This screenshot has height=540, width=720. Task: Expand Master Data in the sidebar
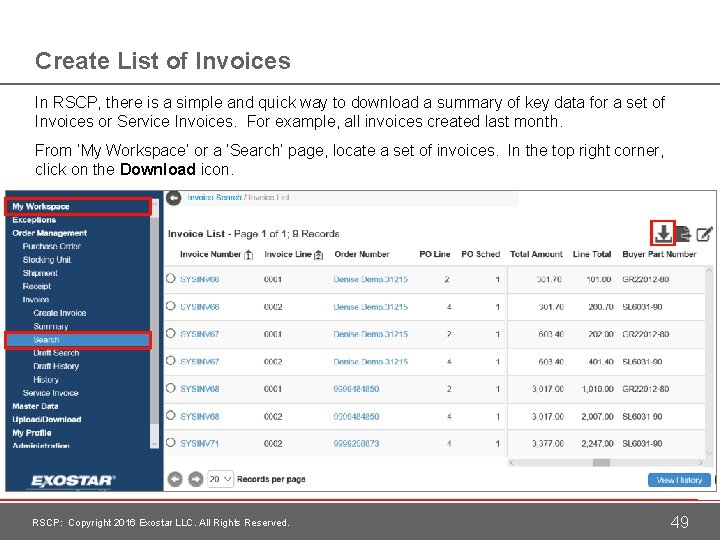coord(35,406)
